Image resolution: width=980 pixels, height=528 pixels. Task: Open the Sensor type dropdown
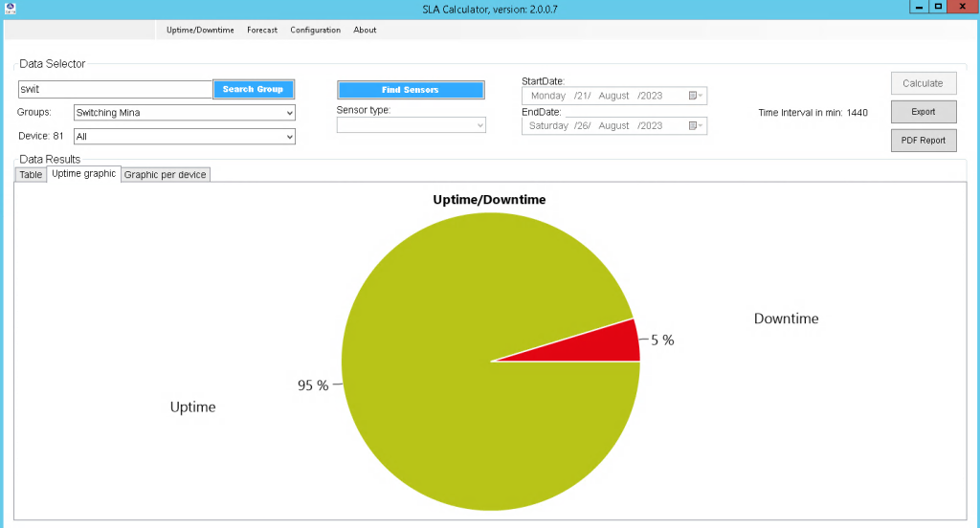tap(412, 125)
